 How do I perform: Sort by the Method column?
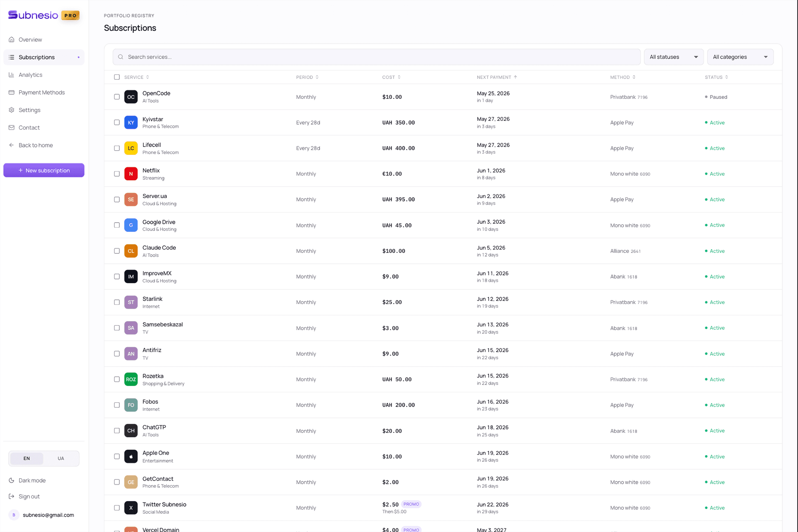[623, 77]
